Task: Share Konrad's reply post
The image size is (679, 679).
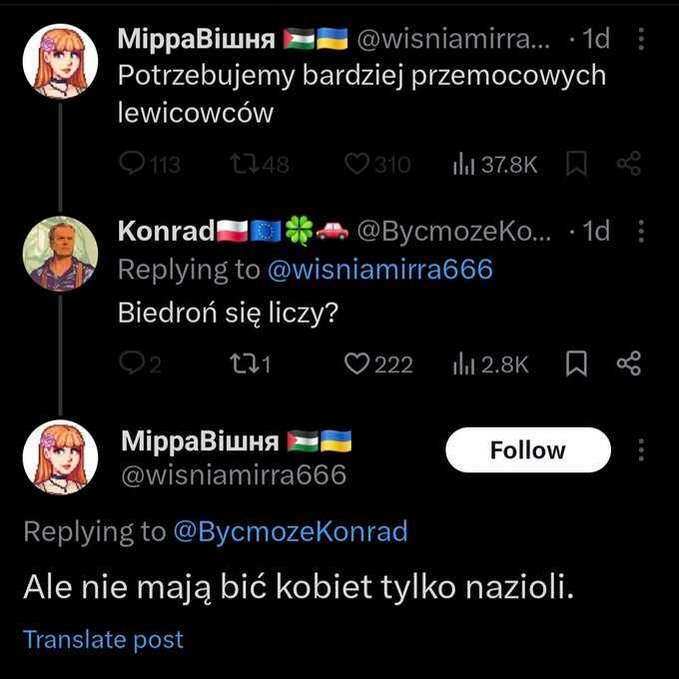Action: click(628, 363)
